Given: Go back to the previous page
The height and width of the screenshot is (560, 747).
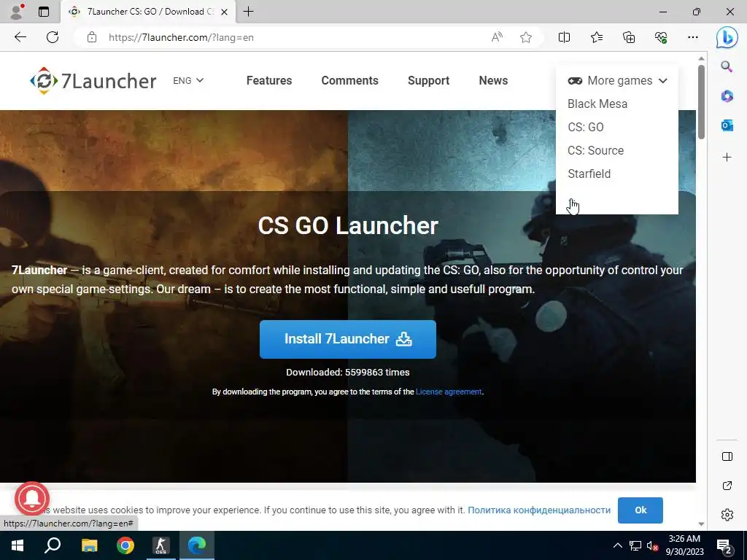Looking at the screenshot, I should pos(20,37).
